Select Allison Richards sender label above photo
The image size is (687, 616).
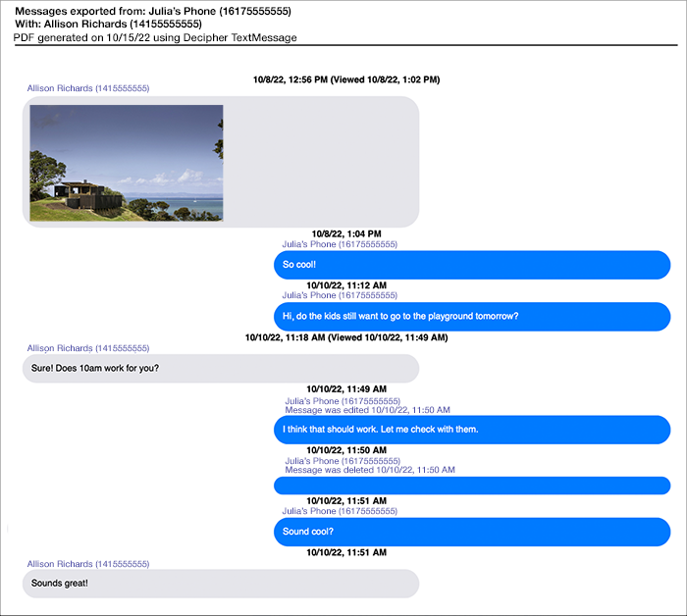(x=88, y=88)
